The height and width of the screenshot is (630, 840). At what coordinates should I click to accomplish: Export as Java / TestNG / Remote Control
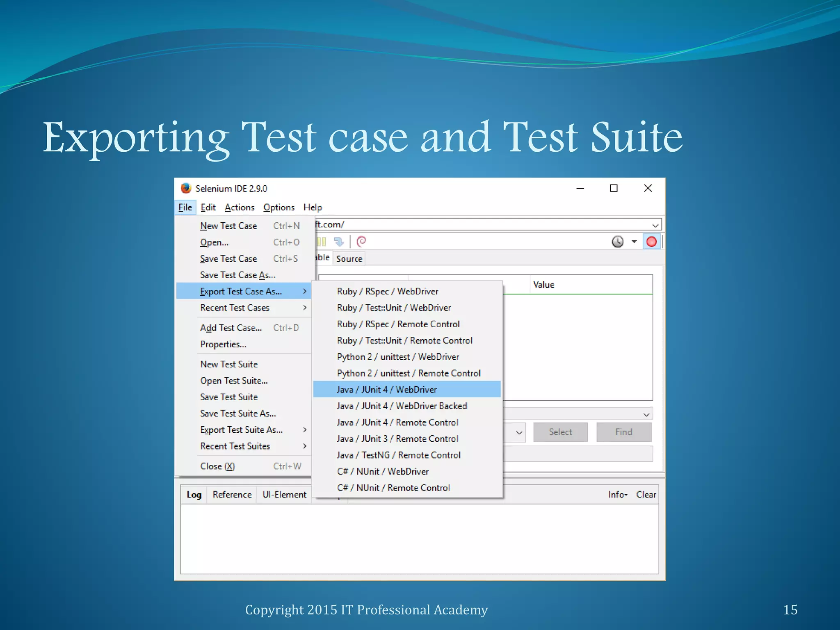tap(407, 455)
